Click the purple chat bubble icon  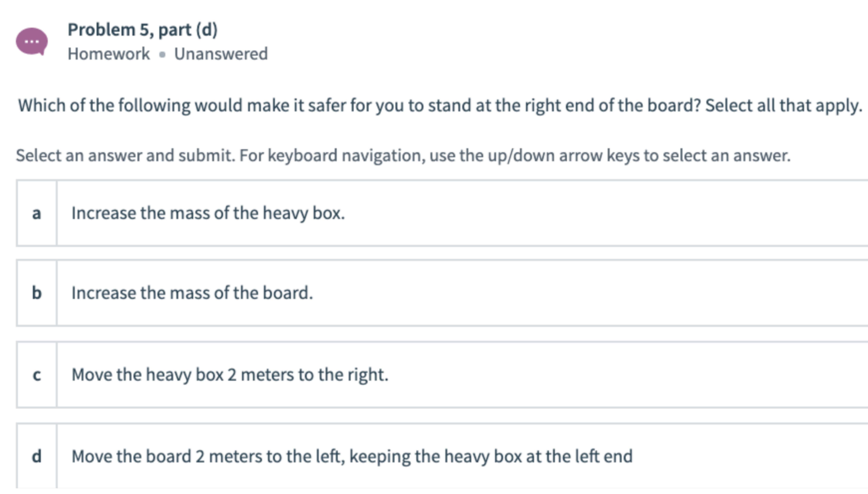tap(32, 41)
